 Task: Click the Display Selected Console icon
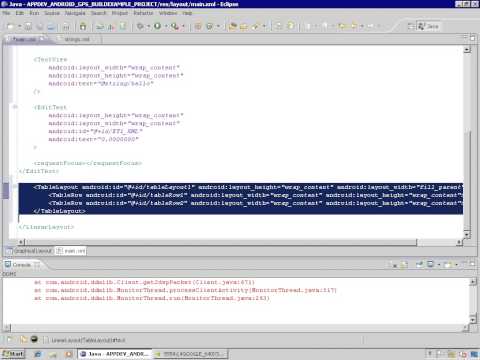[430, 264]
